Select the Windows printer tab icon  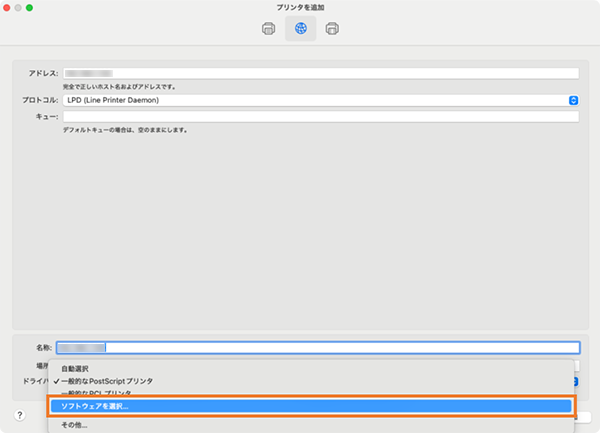(x=332, y=29)
